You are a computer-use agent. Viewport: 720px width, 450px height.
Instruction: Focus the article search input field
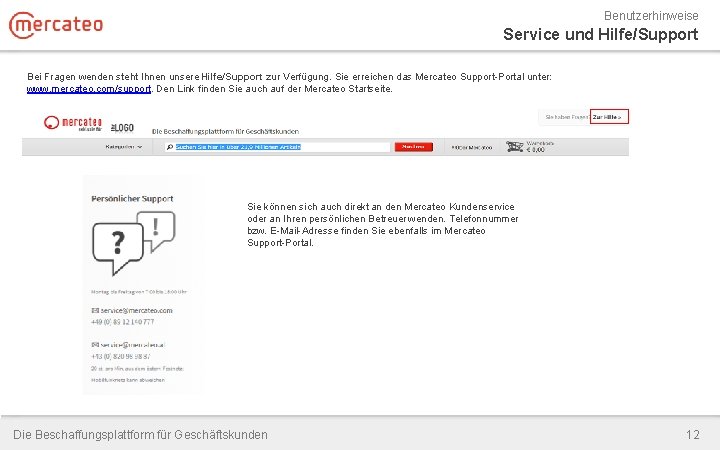coord(277,147)
